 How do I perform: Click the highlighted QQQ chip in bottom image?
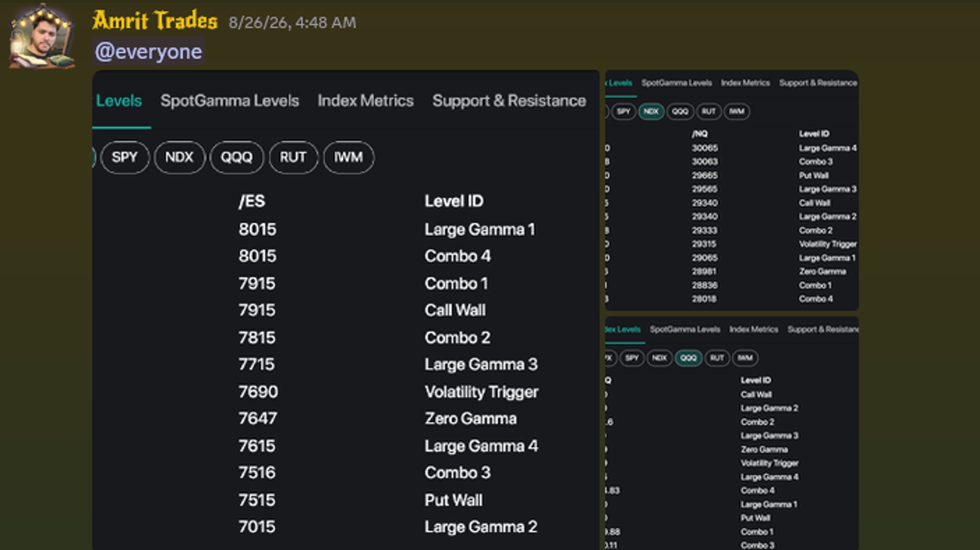(x=688, y=358)
